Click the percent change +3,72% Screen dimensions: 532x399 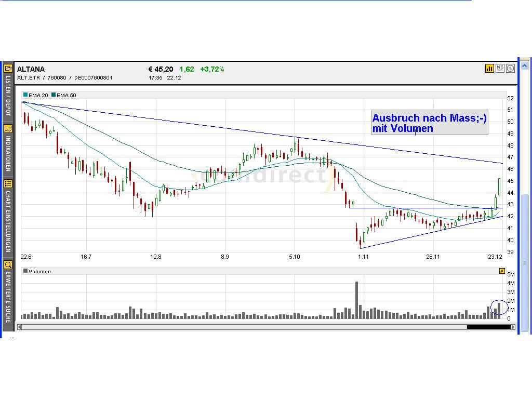pyautogui.click(x=212, y=69)
